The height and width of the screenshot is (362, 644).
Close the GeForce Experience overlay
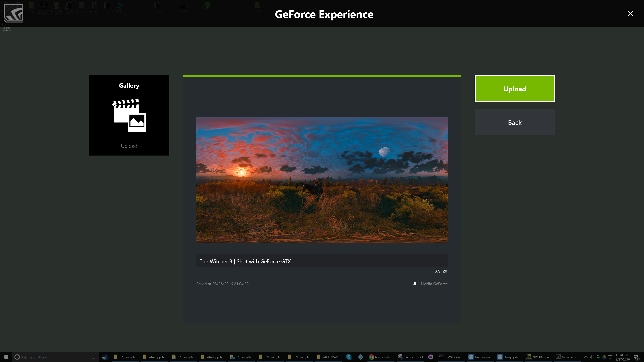[630, 13]
